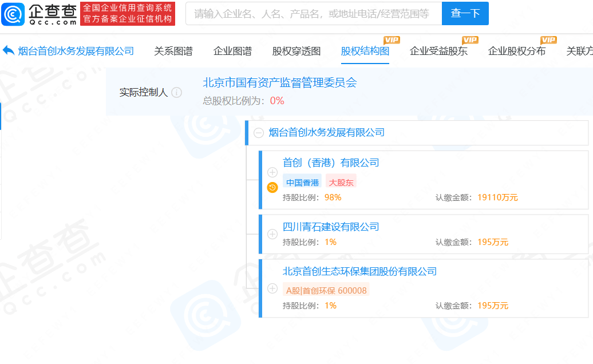Click the VIP badge on 企业受益股东

[470, 40]
